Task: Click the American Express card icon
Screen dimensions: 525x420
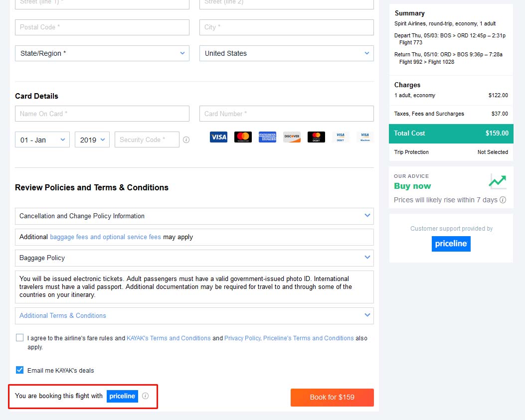Action: pyautogui.click(x=267, y=137)
